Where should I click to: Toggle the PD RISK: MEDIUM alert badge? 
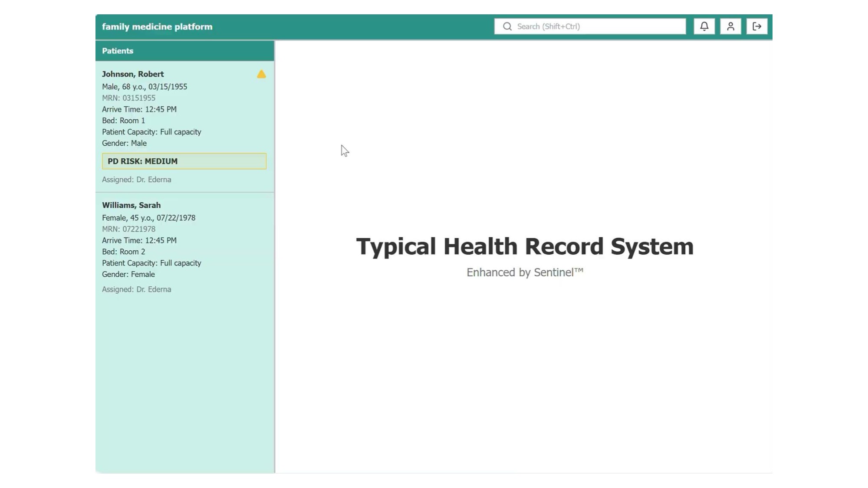coord(184,161)
